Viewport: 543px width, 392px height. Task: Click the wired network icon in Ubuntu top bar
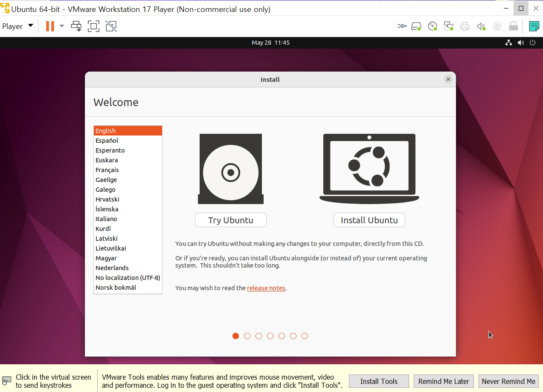(508, 43)
